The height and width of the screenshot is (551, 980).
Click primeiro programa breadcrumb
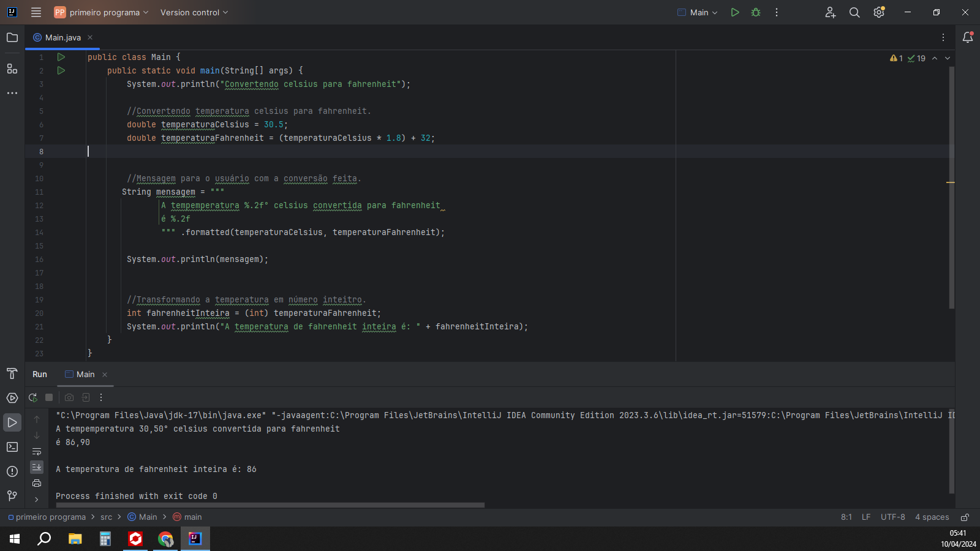(x=47, y=517)
